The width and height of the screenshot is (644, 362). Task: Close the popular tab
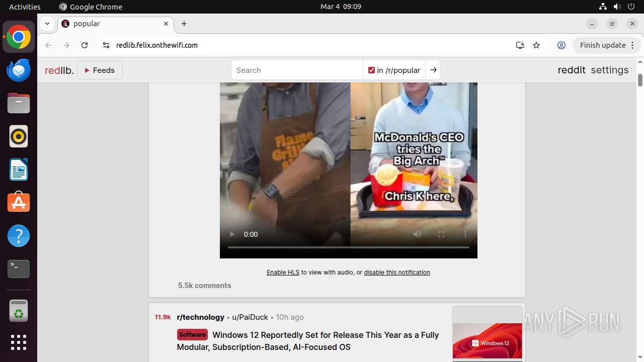tap(166, 24)
